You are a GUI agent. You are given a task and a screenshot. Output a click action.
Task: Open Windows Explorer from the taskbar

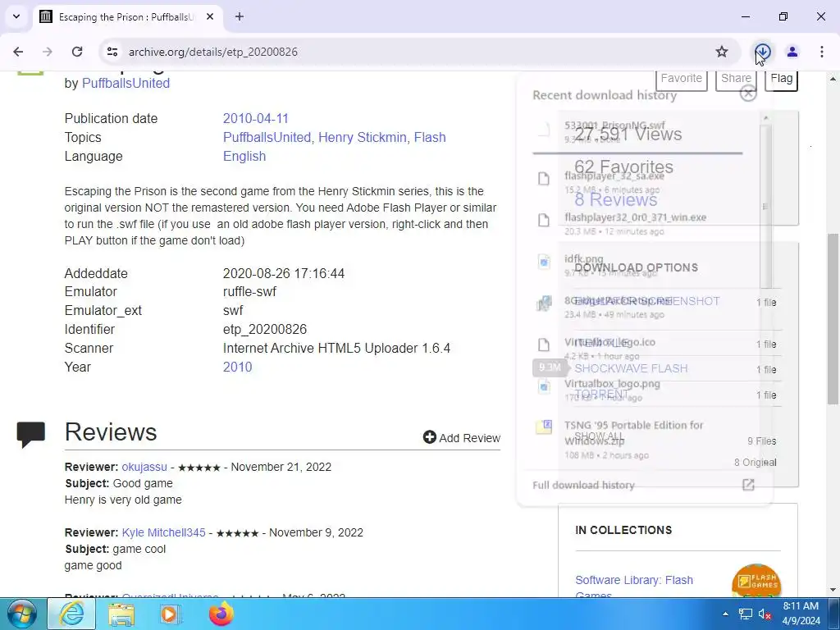click(121, 614)
